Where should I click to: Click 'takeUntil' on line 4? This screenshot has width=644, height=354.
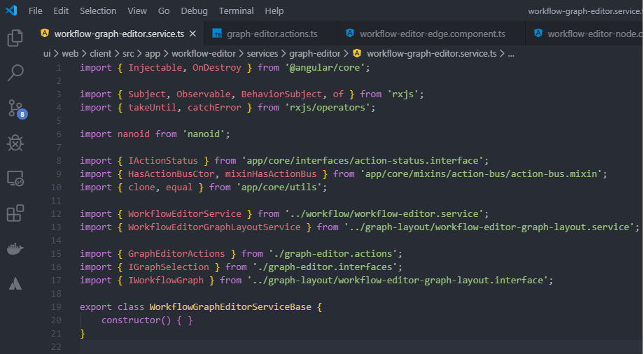tap(153, 107)
